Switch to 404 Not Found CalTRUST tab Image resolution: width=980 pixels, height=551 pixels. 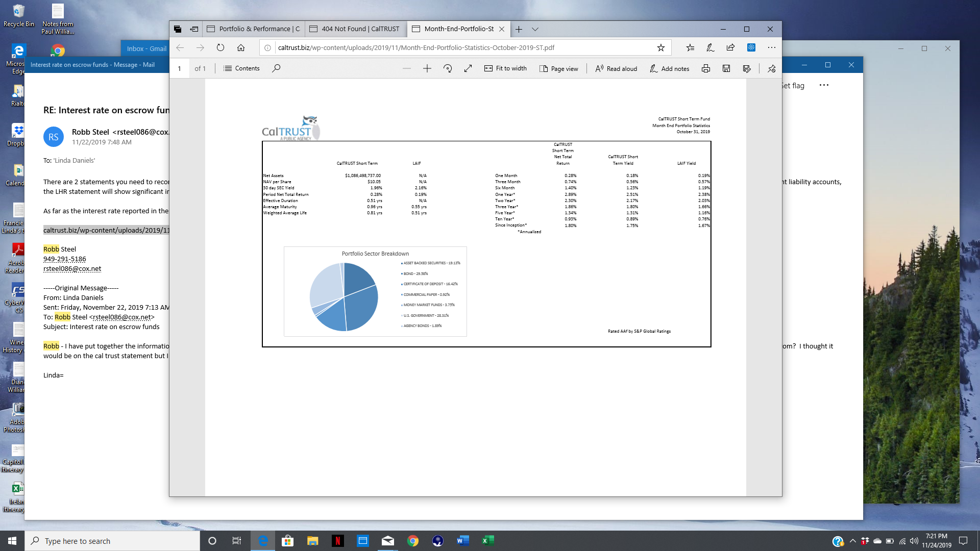(356, 29)
